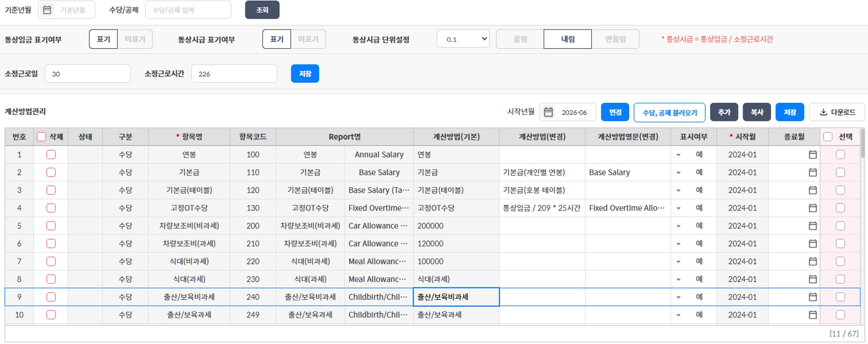Click 저장 button in 계산방법관리 toolbar
The width and height of the screenshot is (868, 344).
(790, 112)
